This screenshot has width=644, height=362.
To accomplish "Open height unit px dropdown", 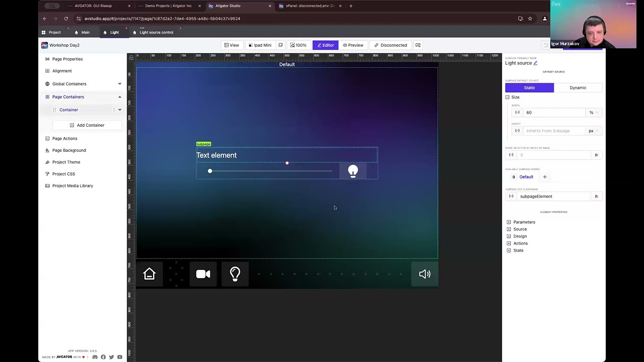I will (594, 131).
